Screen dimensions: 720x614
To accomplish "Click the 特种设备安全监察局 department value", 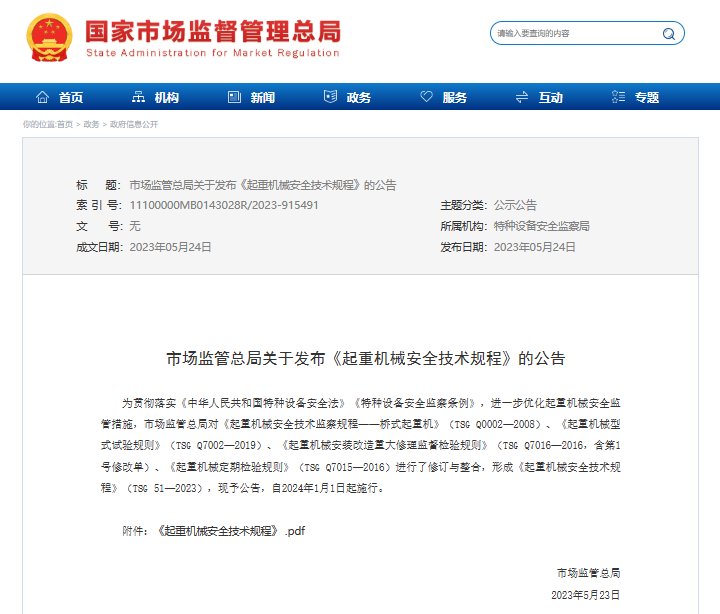I will coord(541,226).
